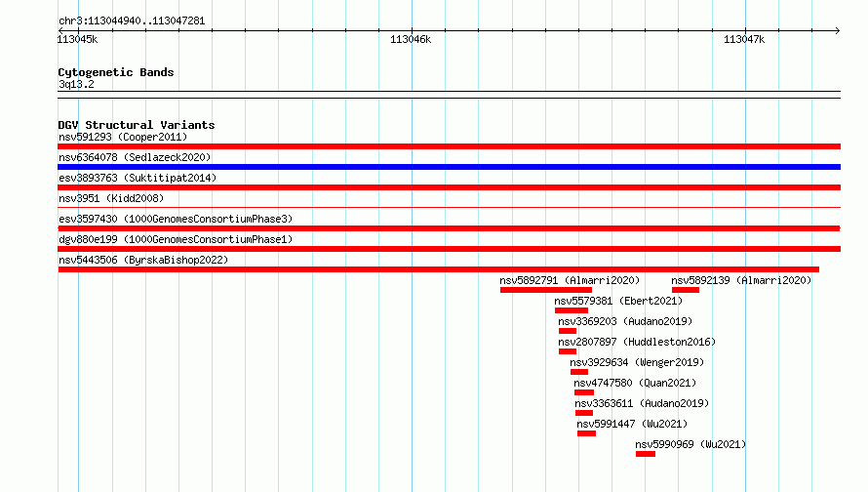Click the nsv6364078 (Sedlazeck2020) label
The image size is (868, 492).
coord(135,157)
